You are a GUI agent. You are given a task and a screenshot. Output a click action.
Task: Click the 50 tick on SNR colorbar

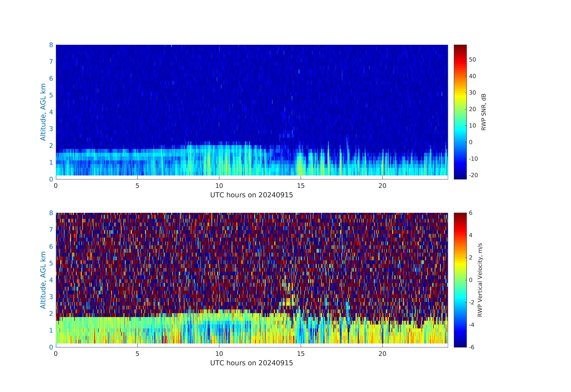click(x=472, y=60)
